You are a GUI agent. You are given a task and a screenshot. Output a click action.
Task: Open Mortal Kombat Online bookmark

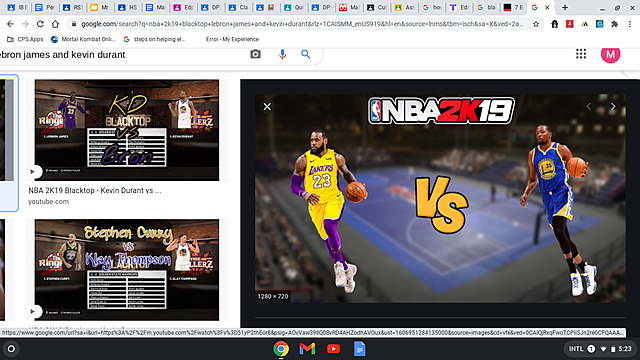click(83, 39)
